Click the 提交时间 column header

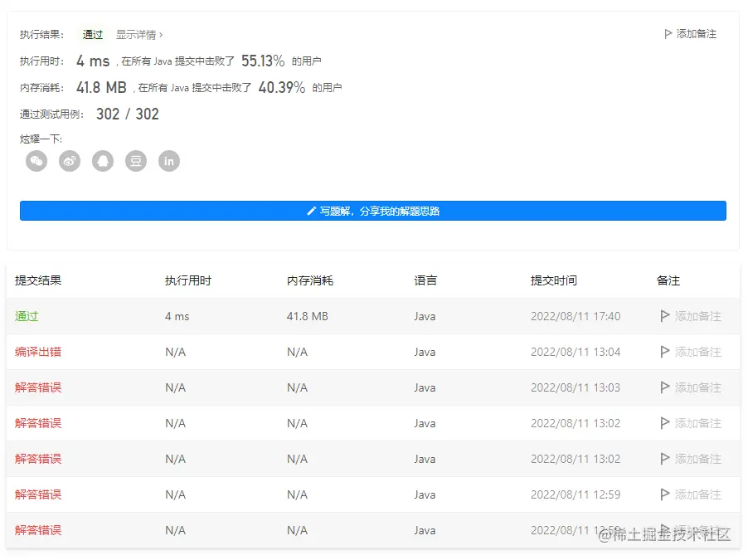point(554,280)
